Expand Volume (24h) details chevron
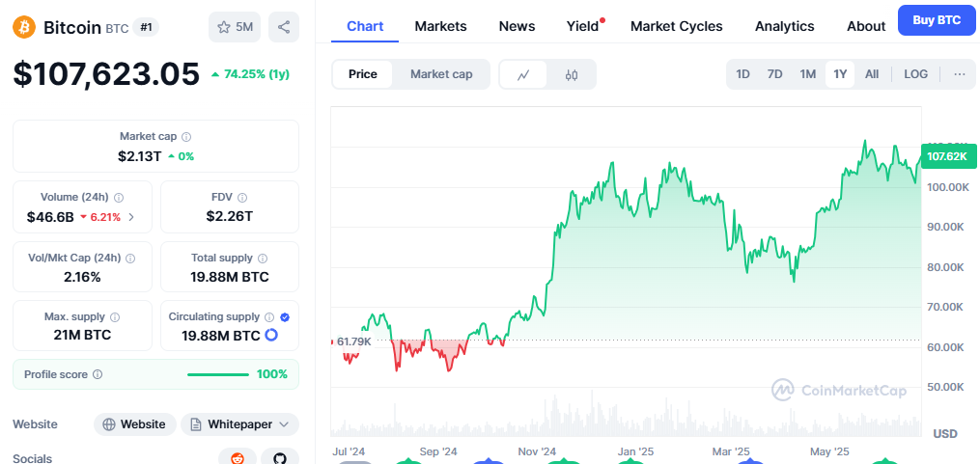Screen dimensions: 980x464 (131, 217)
